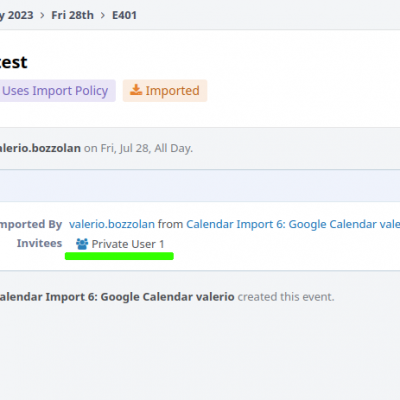Click the group icon beside Private User 1
This screenshot has height=400, width=400.
tap(82, 244)
